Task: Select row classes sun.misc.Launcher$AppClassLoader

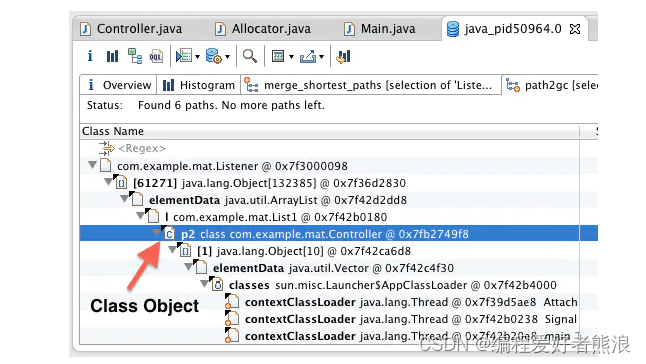Action: pyautogui.click(x=339, y=285)
